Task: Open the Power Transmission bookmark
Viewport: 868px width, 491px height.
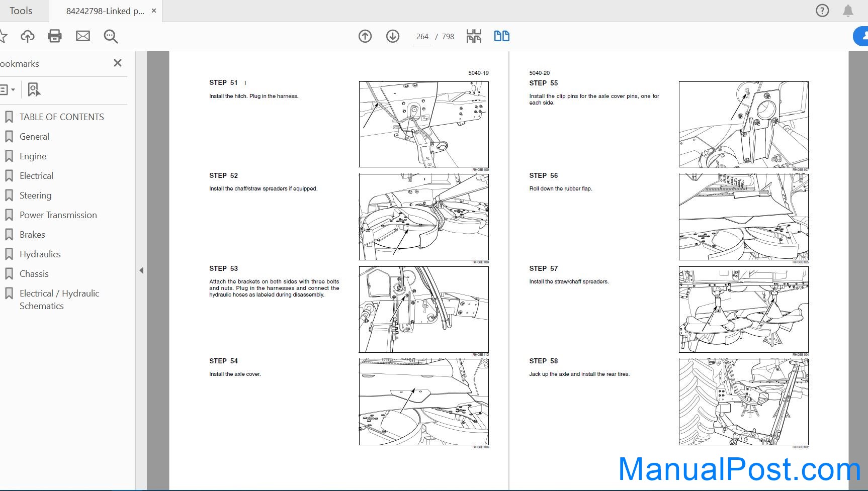Action: click(58, 215)
